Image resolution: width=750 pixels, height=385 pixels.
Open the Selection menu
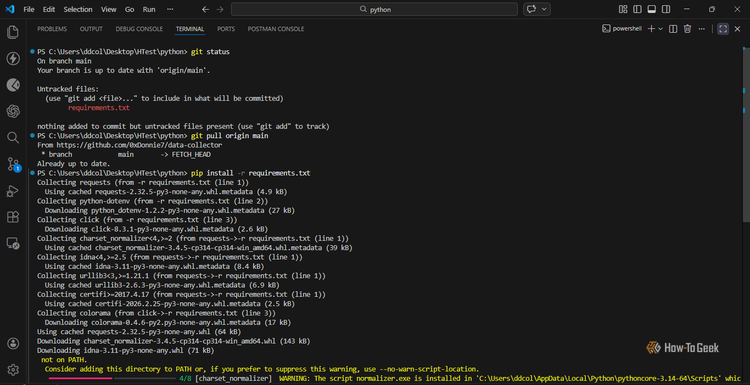pos(78,9)
